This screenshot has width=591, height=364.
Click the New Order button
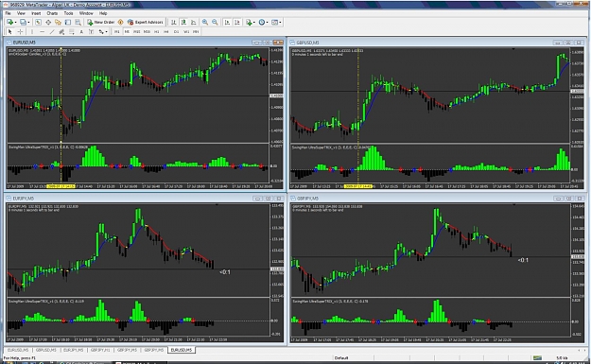click(100, 23)
